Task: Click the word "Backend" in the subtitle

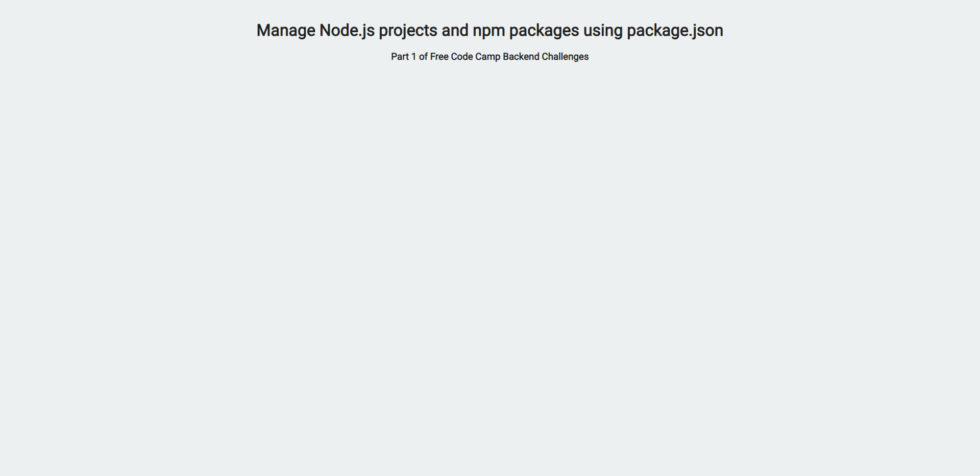Action: point(521,57)
